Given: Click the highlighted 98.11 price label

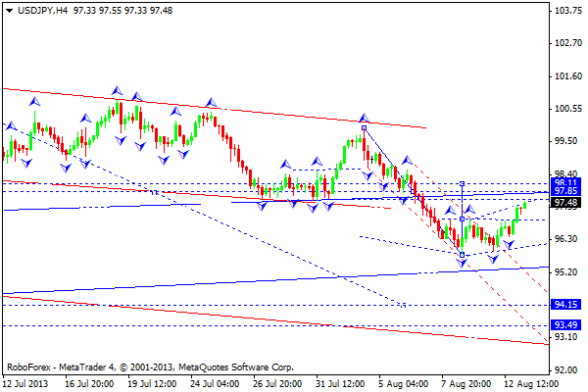Looking at the screenshot, I should (x=564, y=183).
